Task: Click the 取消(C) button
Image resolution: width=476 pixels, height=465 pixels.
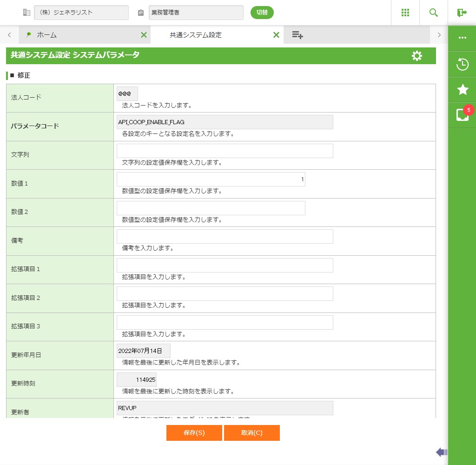Action: tap(251, 433)
